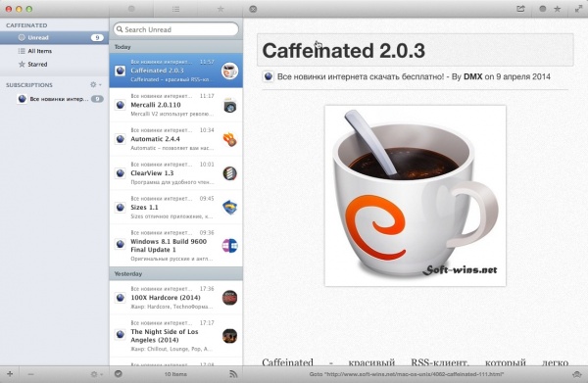
Task: Click the coffee cup thumbnail of Caffeinated item
Action: [229, 71]
